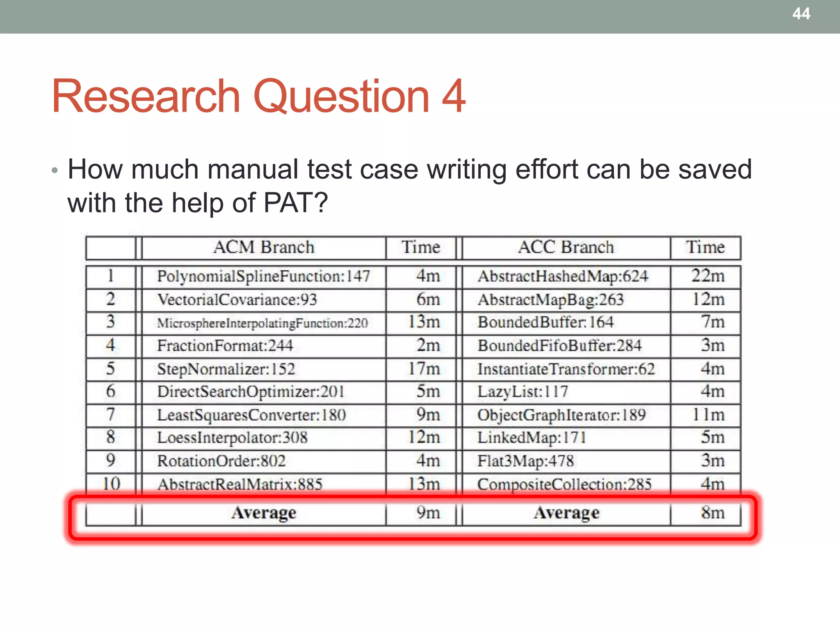Click the 22m time for AbstractHashedMap
The height and width of the screenshot is (630, 840).
click(708, 275)
